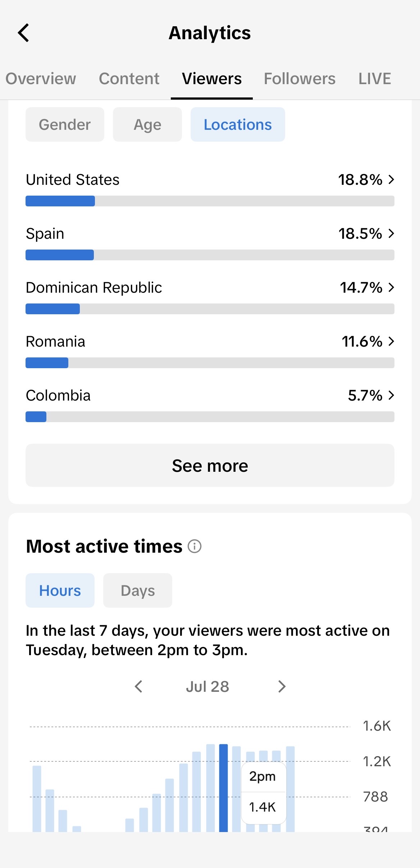Select the Gender filter chip
420x868 pixels.
click(x=65, y=124)
